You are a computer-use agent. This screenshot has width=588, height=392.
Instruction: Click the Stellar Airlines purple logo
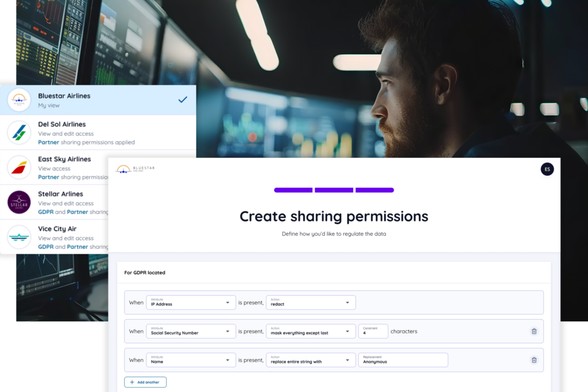[x=19, y=202]
